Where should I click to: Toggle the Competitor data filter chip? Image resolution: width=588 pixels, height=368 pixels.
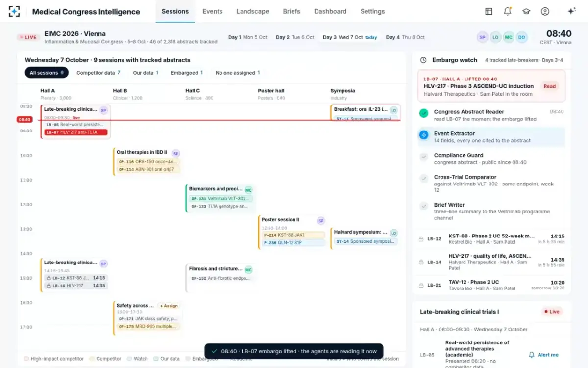(x=98, y=73)
